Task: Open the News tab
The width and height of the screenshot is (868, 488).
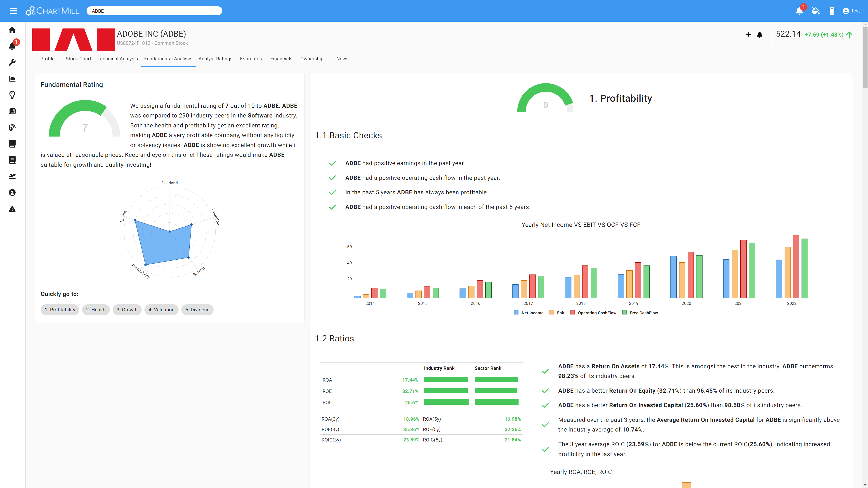Action: (x=342, y=59)
